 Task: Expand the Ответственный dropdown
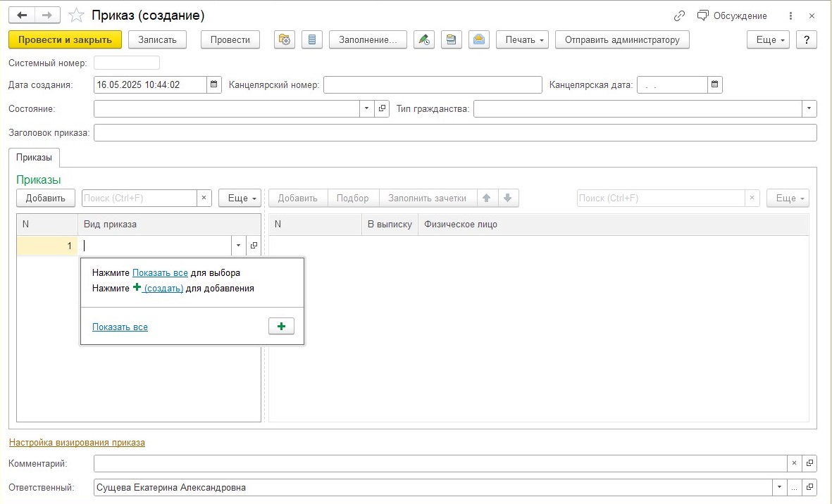click(x=779, y=487)
